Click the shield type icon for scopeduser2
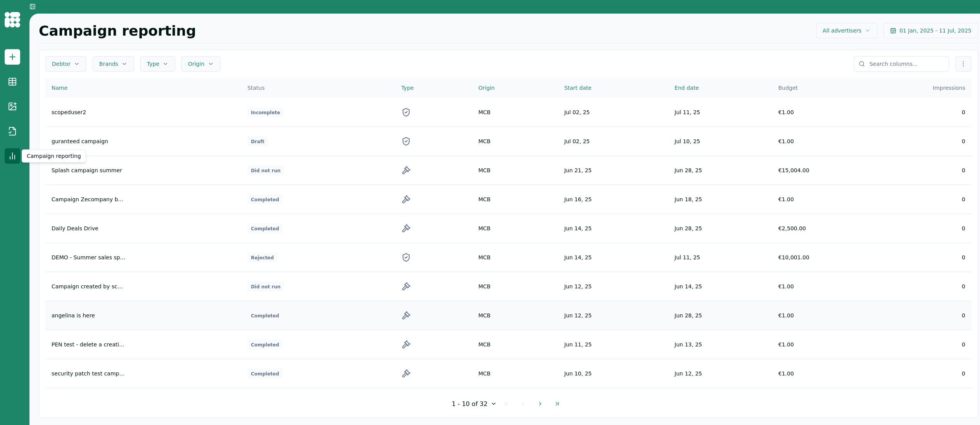The image size is (980, 425). click(406, 112)
